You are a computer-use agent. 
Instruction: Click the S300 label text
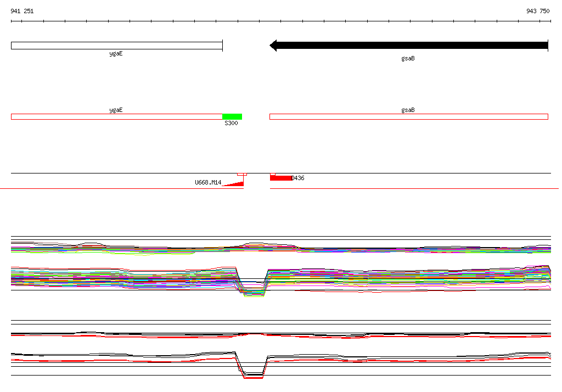pyautogui.click(x=231, y=123)
